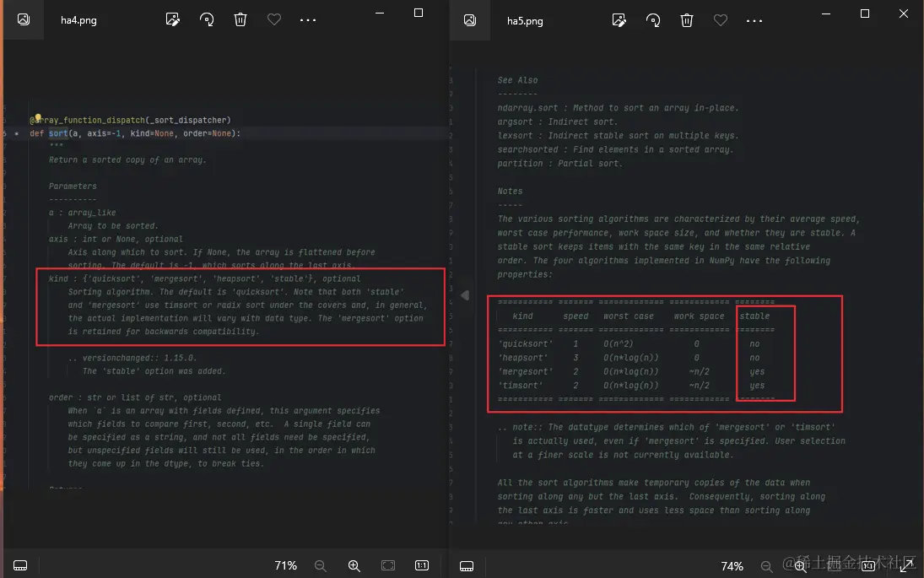Screen dimensions: 924x578
Task: Click the 71% zoom level
Action: pyautogui.click(x=286, y=565)
